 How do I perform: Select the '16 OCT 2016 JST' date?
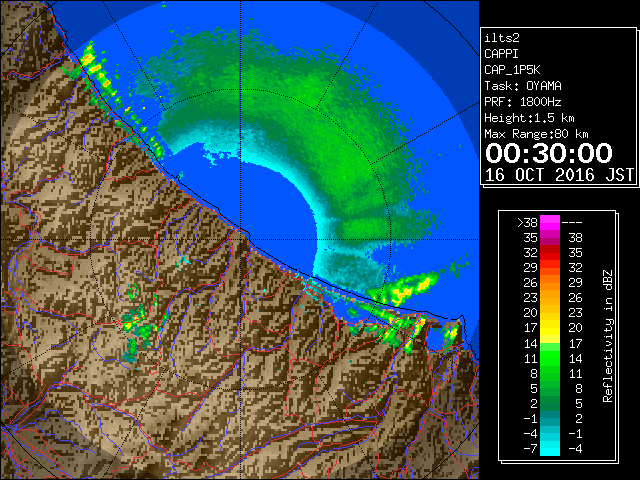[560, 175]
